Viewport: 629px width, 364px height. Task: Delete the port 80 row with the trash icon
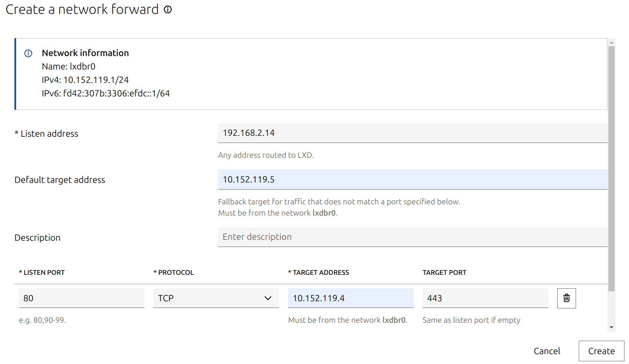point(566,298)
